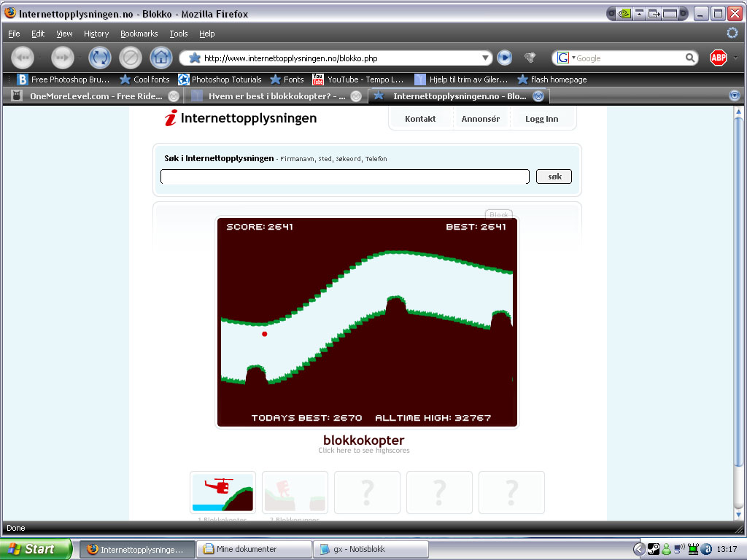Click the tray expand arrow in the taskbar
This screenshot has width=747, height=560.
[639, 549]
